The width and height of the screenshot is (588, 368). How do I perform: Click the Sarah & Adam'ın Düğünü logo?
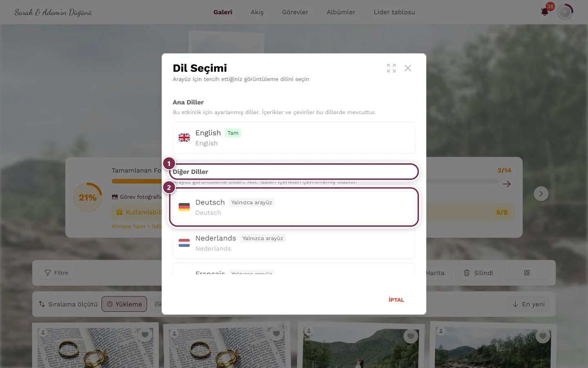53,12
